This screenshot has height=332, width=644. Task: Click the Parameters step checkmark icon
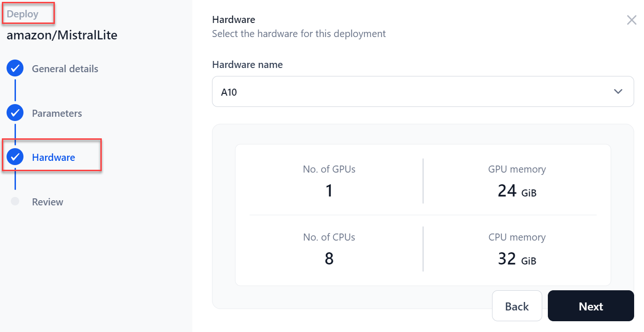click(15, 113)
